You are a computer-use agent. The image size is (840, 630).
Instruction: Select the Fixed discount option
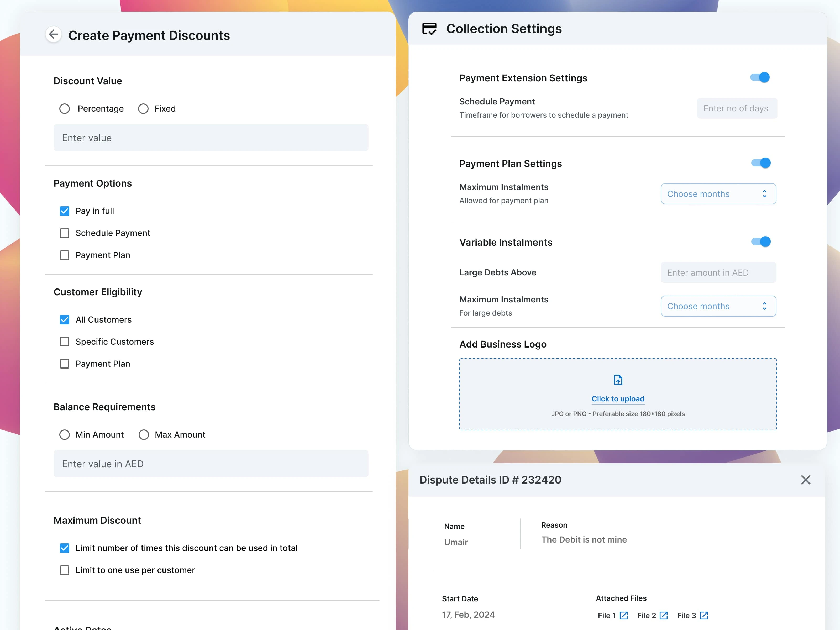click(143, 109)
